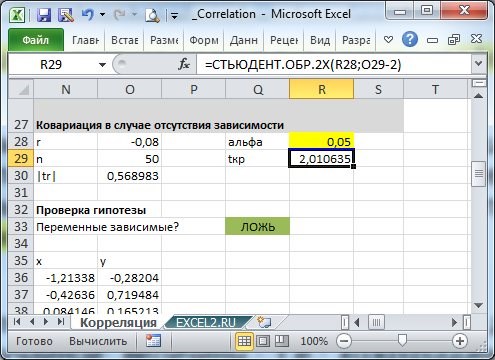Open Print Preview from quick access toolbar
The height and width of the screenshot is (360, 495).
pos(153,15)
